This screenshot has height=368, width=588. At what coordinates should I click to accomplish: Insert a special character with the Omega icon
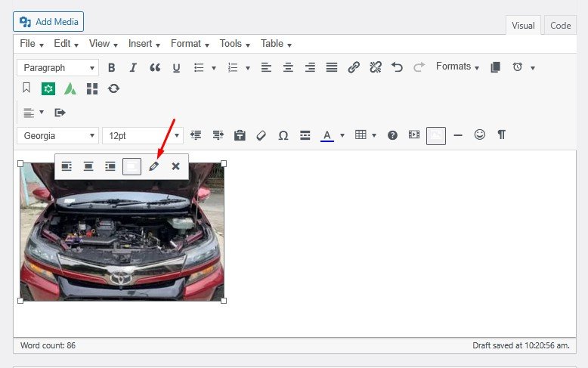[283, 135]
